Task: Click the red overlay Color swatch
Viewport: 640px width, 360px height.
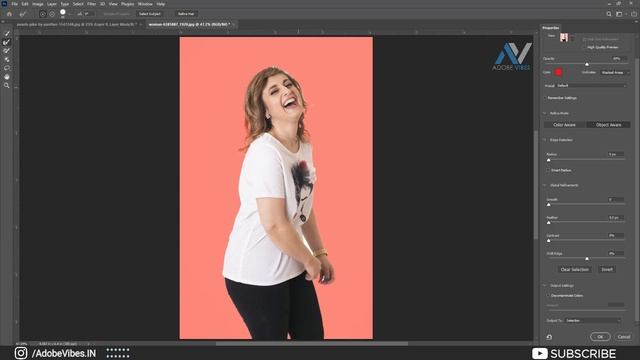Action: (x=558, y=72)
